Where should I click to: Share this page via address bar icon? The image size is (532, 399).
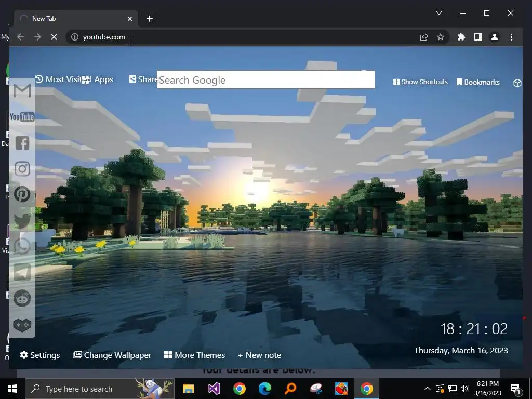[x=424, y=37]
